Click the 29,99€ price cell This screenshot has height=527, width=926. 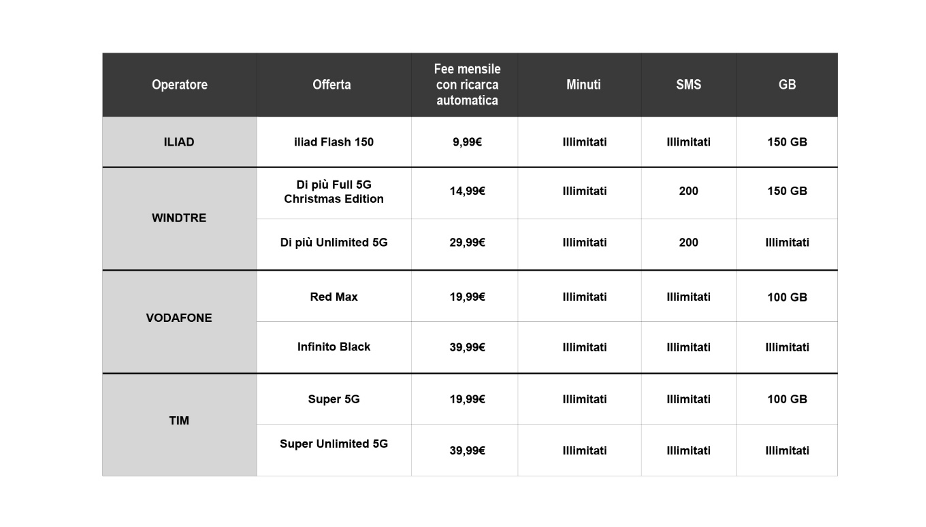click(467, 243)
